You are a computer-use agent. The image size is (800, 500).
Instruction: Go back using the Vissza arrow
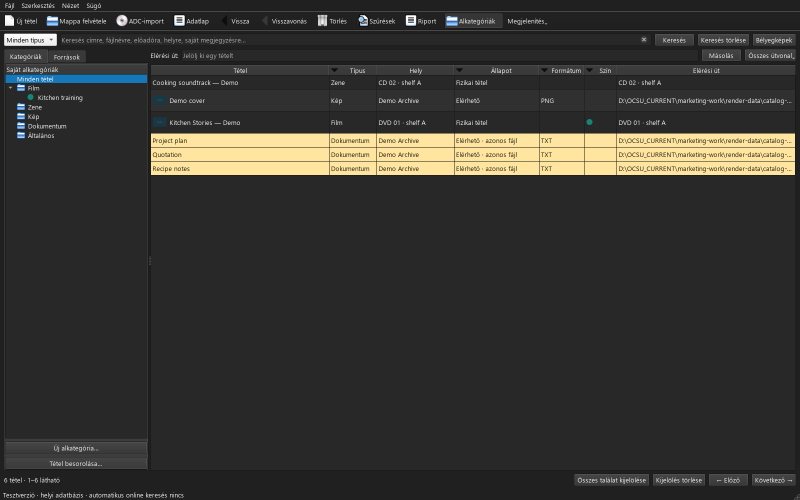(x=235, y=21)
